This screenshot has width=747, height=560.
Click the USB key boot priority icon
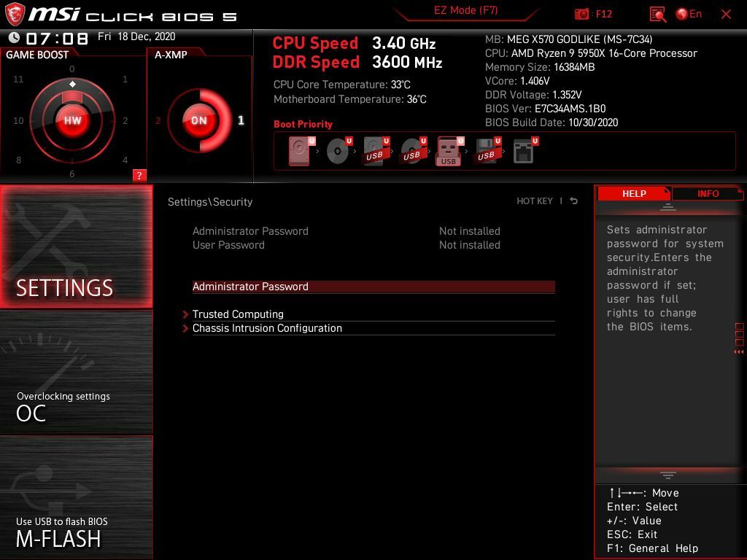tap(449, 151)
